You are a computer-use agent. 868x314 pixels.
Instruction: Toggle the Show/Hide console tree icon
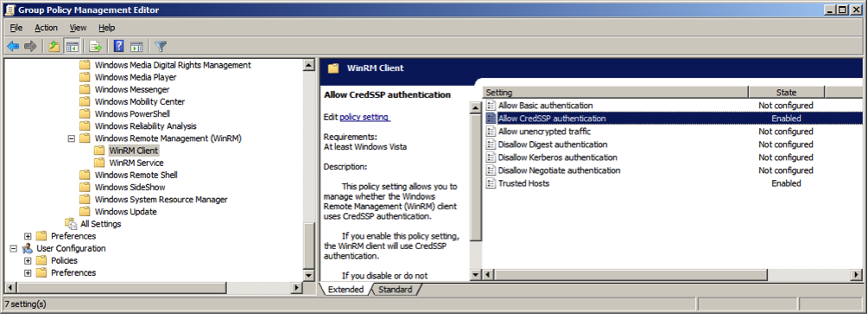(x=72, y=47)
